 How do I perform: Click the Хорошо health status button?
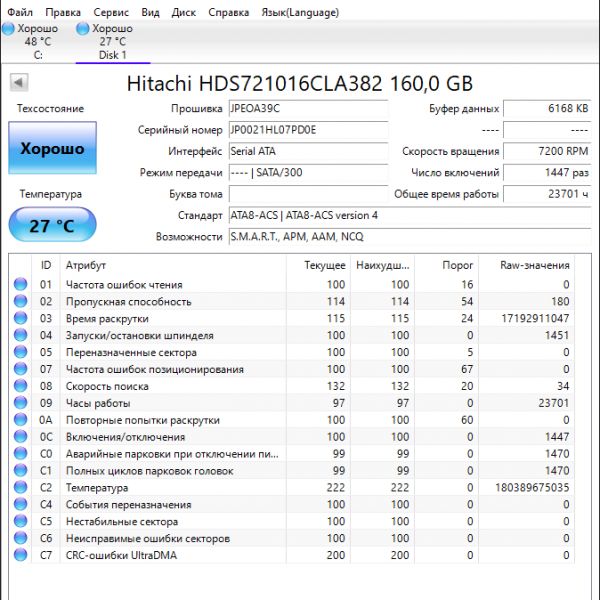(52, 148)
